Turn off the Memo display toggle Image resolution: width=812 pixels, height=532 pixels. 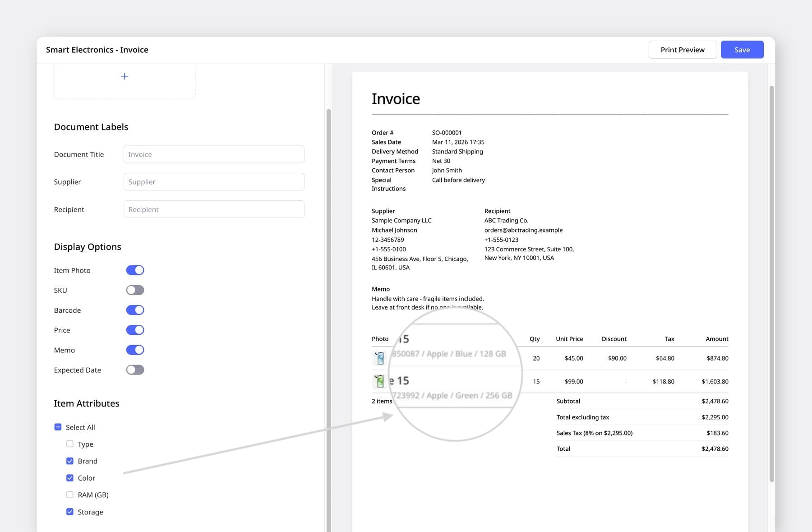[x=134, y=350]
